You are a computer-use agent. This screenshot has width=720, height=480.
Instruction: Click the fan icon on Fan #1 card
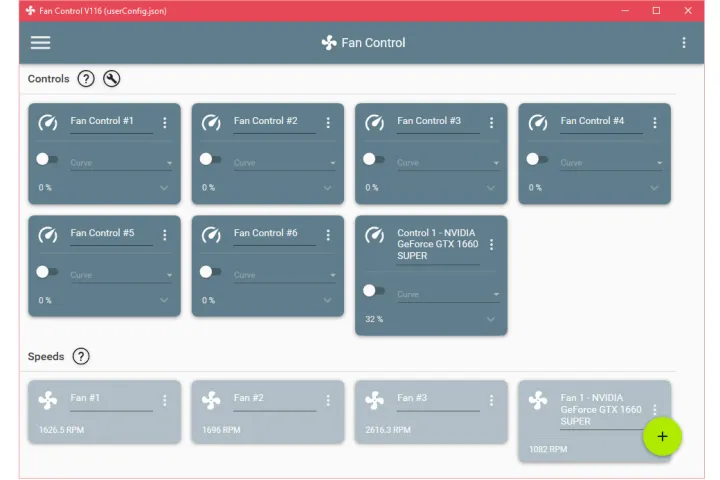(x=48, y=400)
